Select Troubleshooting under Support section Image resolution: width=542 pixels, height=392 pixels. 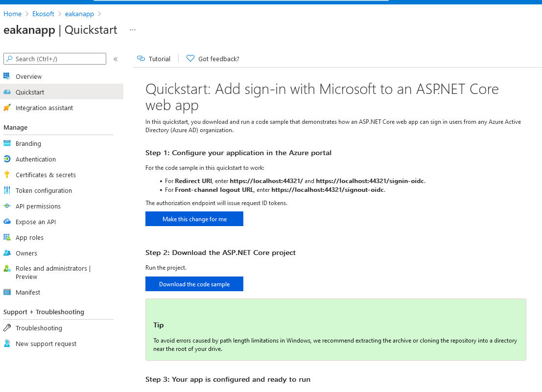[39, 328]
